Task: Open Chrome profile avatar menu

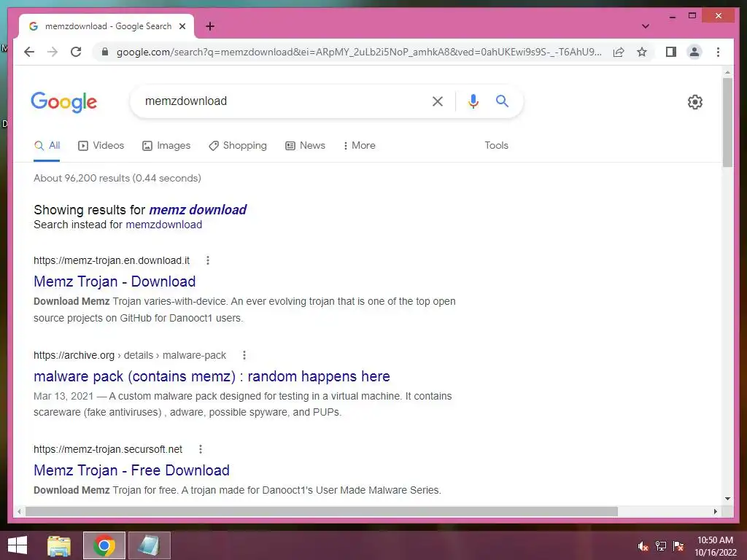Action: (x=694, y=52)
